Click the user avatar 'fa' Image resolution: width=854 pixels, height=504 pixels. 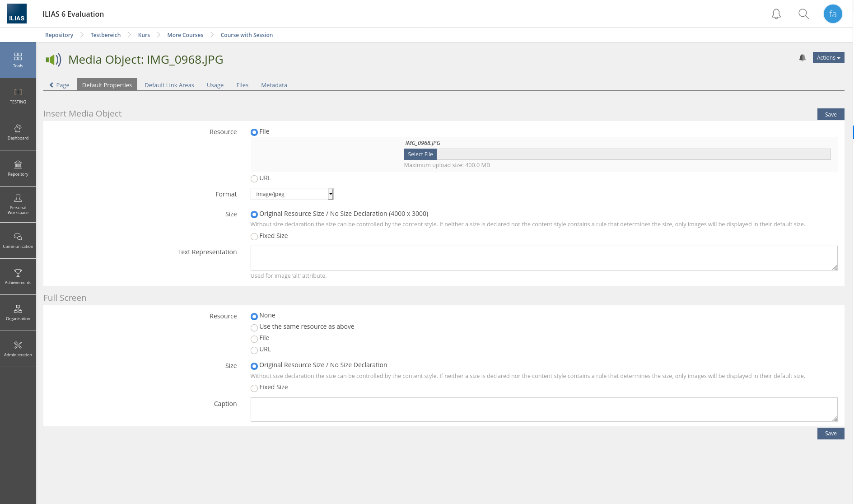tap(832, 14)
